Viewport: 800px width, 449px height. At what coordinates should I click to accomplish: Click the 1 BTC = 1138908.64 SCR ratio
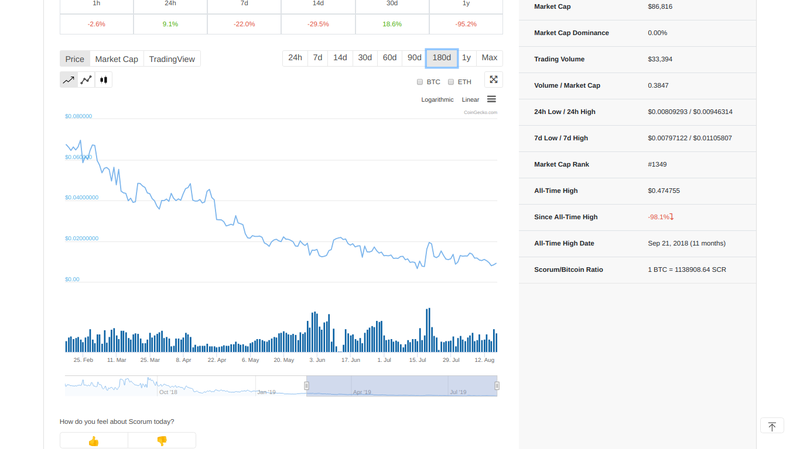687,269
